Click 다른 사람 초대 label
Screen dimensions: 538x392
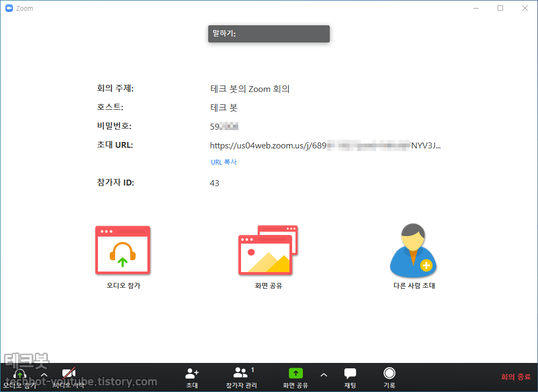(414, 286)
